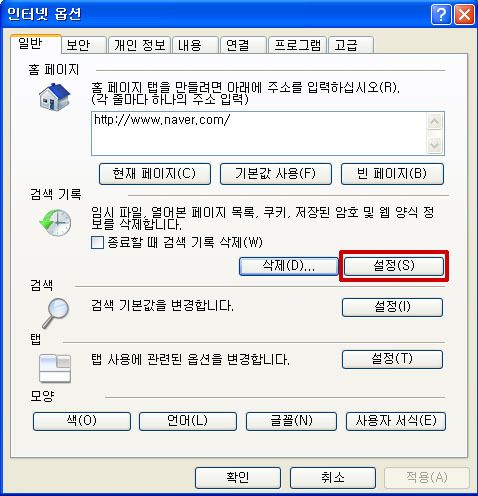Click the tabs section window icon
This screenshot has height=496, width=478.
(x=55, y=368)
